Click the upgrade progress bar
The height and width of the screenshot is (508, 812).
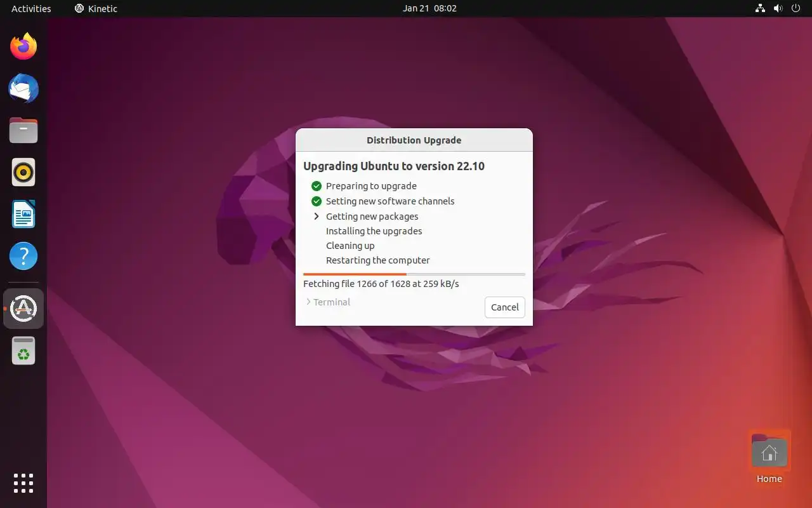[x=414, y=274]
